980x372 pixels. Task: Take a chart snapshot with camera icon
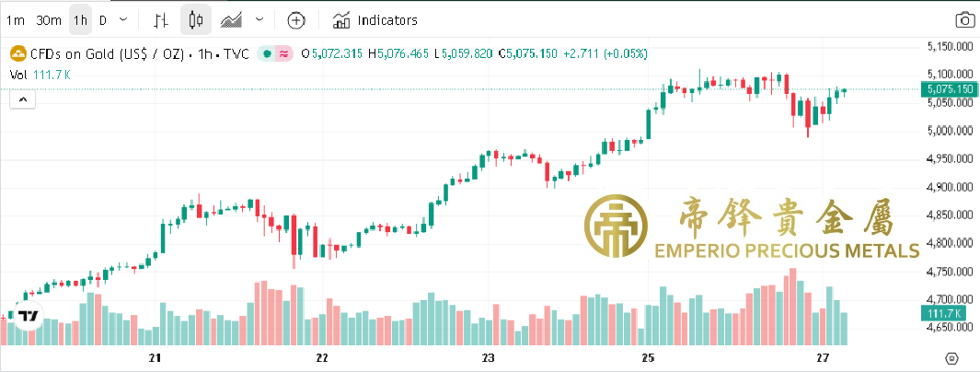964,19
